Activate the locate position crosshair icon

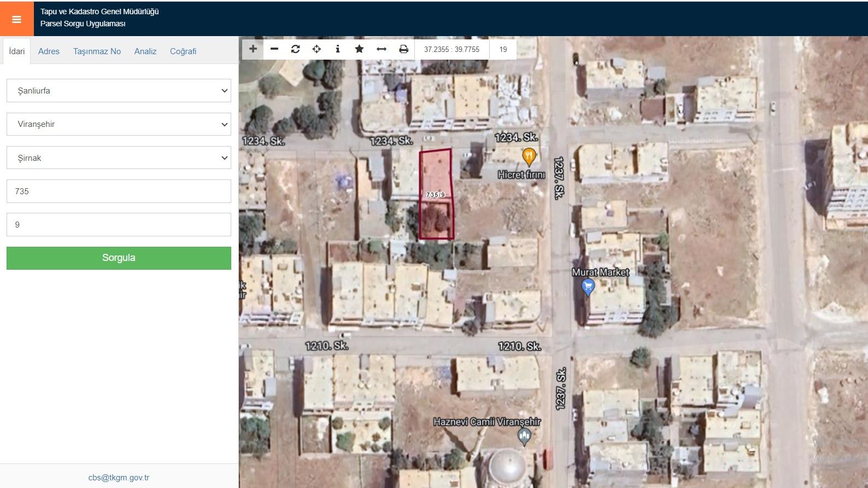coord(316,49)
